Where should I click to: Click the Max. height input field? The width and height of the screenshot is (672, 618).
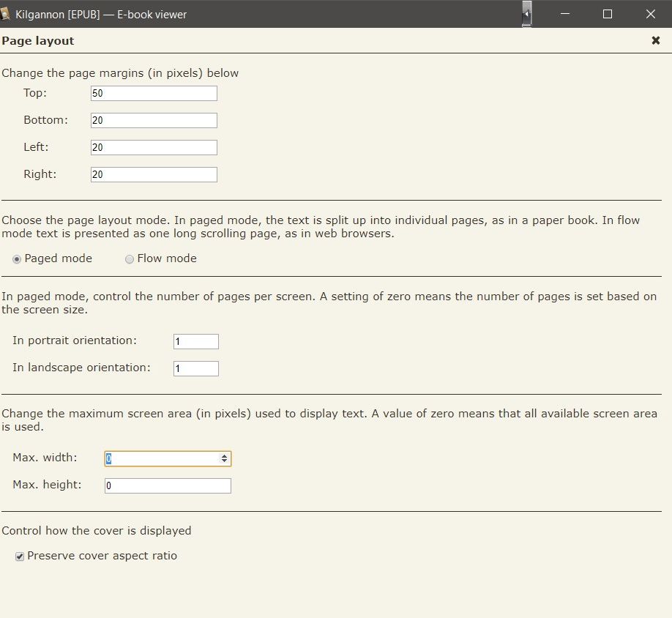(x=168, y=485)
